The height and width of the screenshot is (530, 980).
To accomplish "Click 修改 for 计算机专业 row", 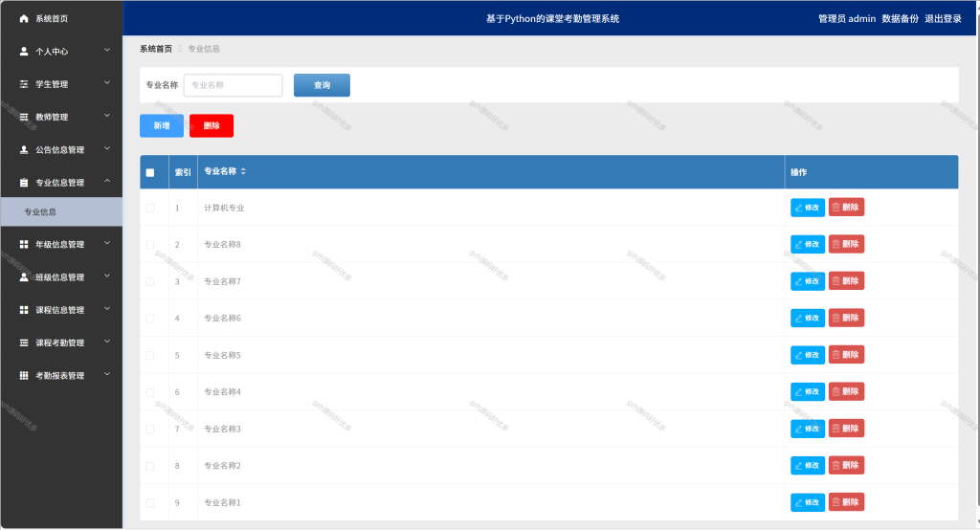I will click(808, 208).
